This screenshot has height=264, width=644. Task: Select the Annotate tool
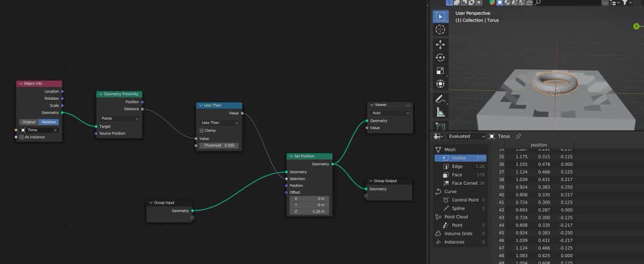coord(440,99)
